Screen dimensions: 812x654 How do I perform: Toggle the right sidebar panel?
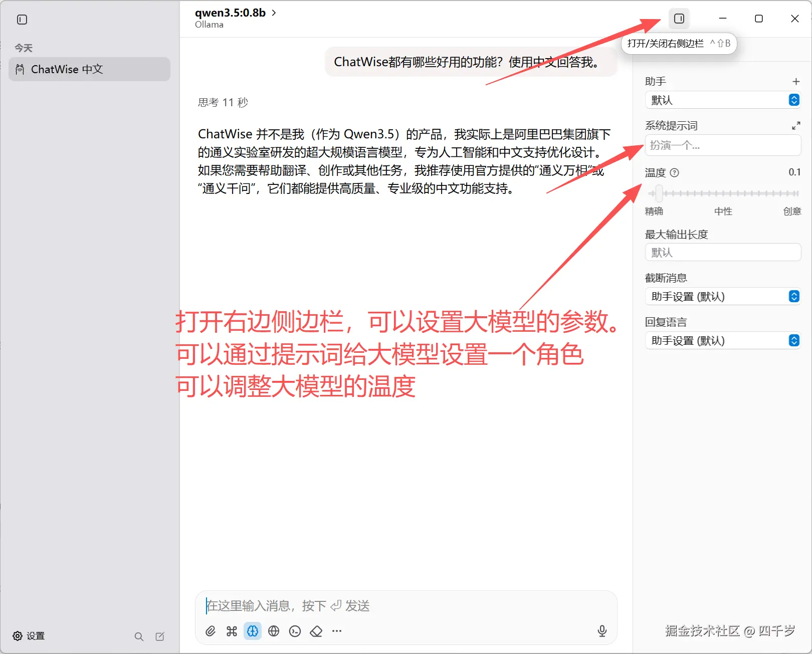coord(679,18)
